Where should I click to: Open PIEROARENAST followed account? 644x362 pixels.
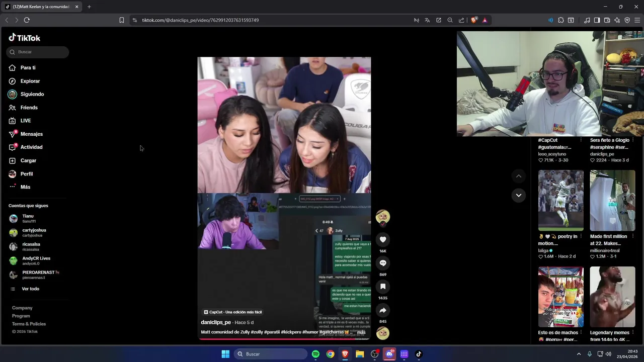point(34,275)
